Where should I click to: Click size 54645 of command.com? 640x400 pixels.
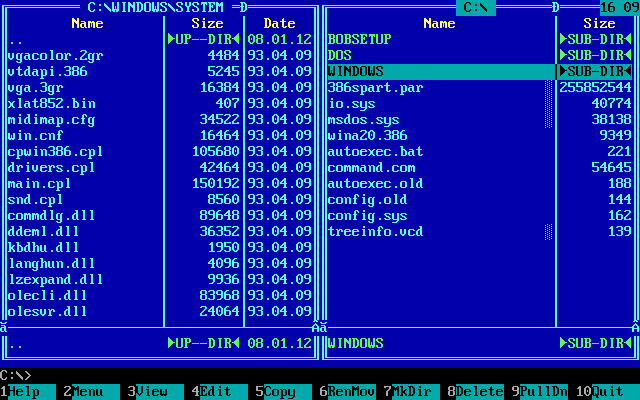point(611,167)
